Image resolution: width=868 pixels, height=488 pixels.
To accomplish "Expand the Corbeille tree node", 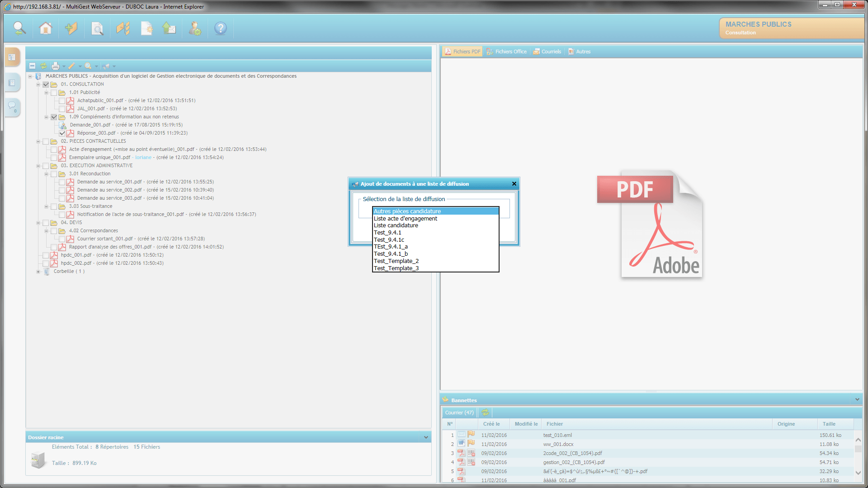I will coord(38,272).
